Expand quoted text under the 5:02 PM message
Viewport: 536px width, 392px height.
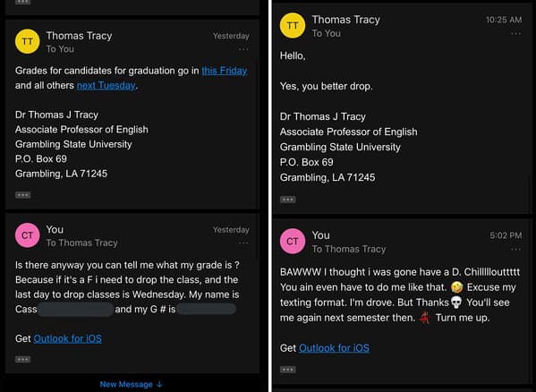coord(288,370)
